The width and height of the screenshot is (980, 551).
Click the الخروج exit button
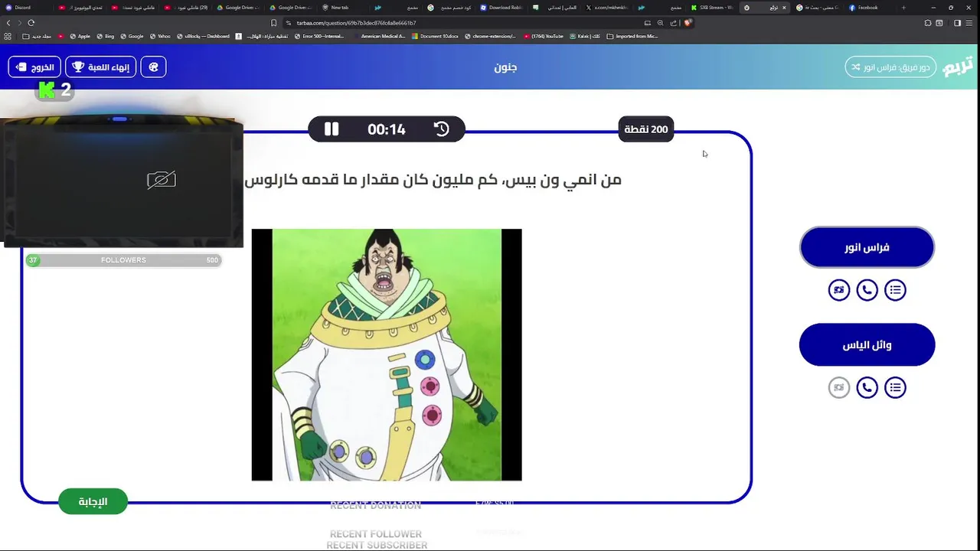(x=34, y=67)
